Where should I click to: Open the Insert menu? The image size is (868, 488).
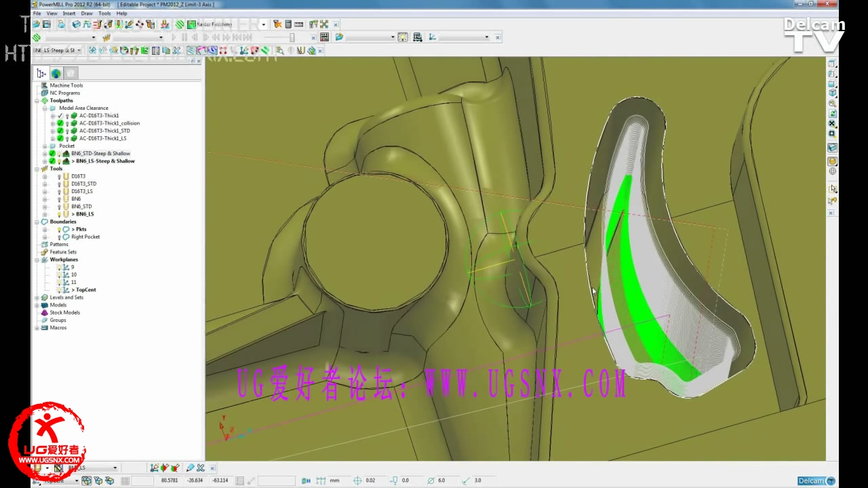69,13
